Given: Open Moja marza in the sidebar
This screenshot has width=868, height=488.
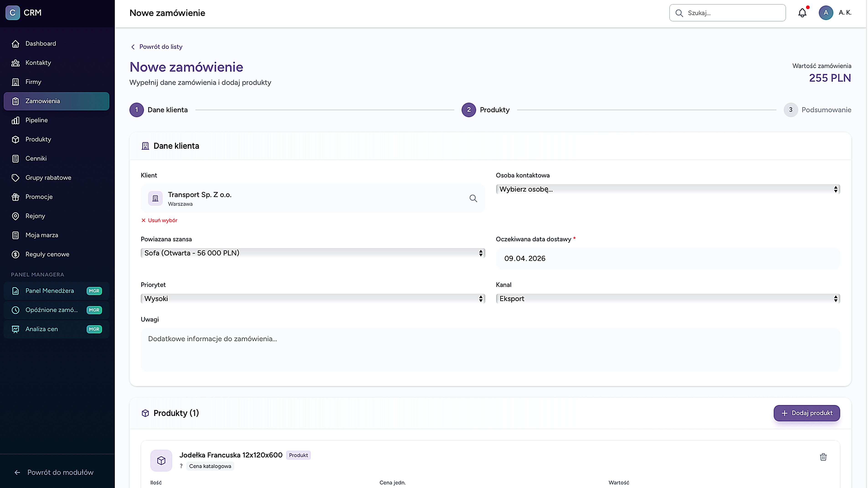Looking at the screenshot, I should [56, 235].
